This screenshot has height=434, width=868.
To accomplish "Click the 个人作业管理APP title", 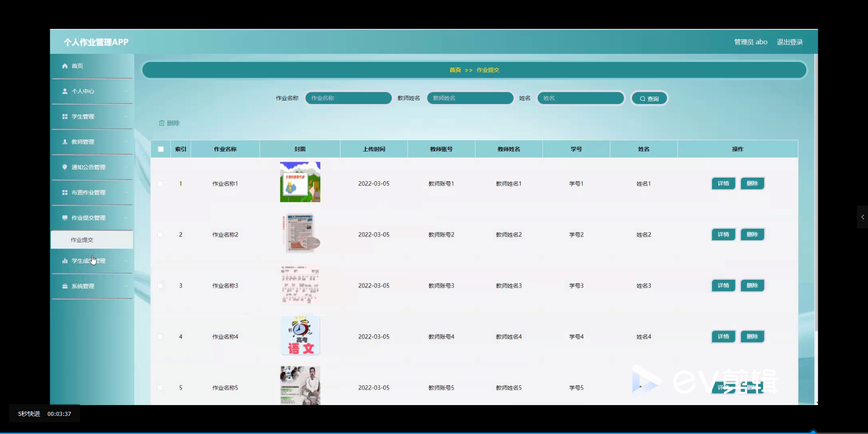I will pos(96,42).
